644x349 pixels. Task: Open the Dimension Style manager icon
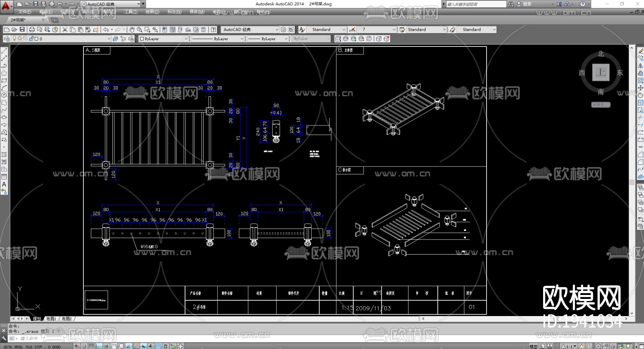pyautogui.click(x=352, y=29)
